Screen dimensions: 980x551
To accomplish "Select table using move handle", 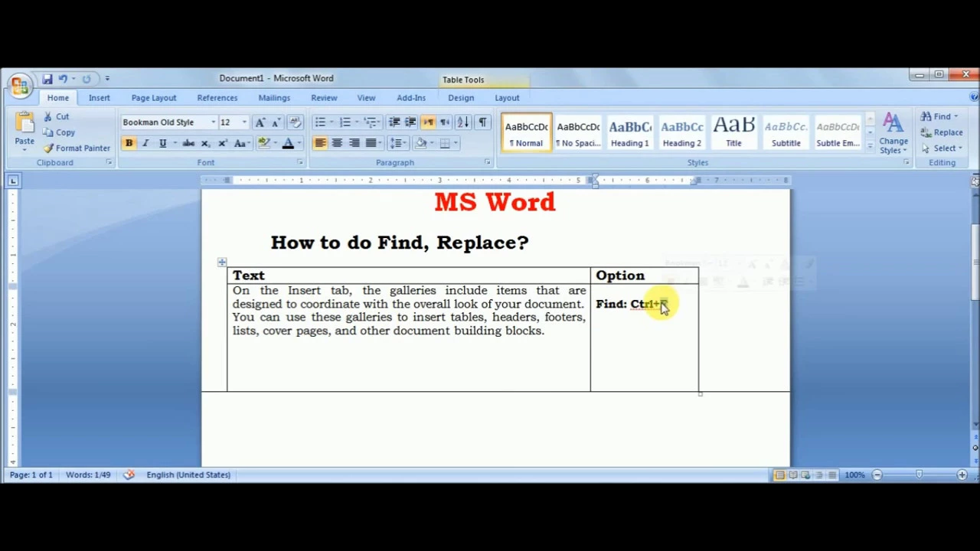I will pyautogui.click(x=221, y=262).
